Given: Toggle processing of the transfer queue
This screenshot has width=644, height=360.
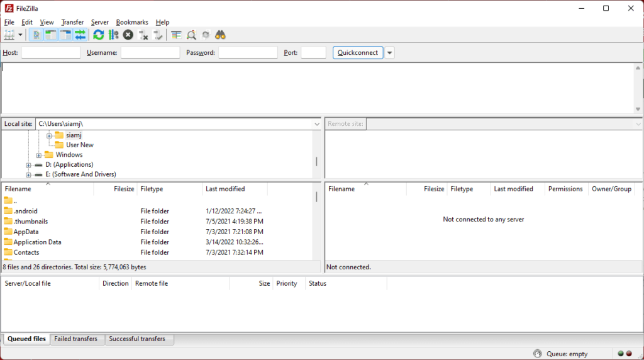Looking at the screenshot, I should coord(113,35).
